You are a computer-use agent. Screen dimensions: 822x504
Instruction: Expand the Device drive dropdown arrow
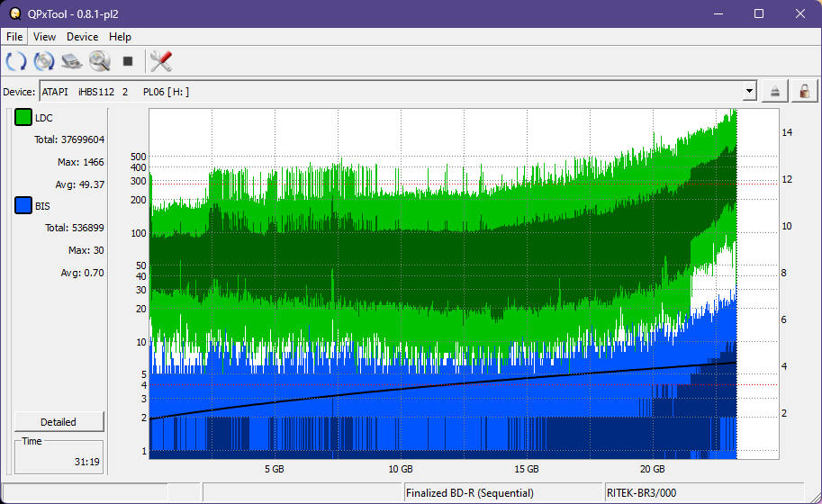pos(750,92)
